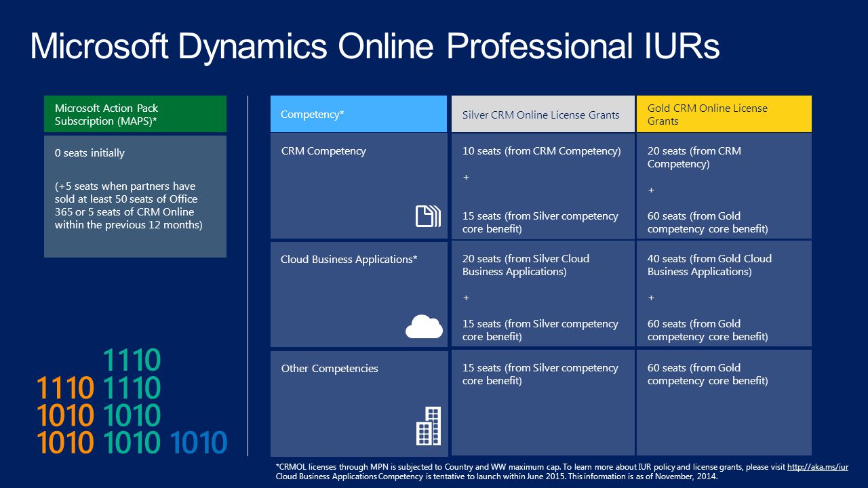Click '15 seats' core benefit text in CRM Competency row
The width and height of the screenshot is (868, 488).
tap(540, 222)
